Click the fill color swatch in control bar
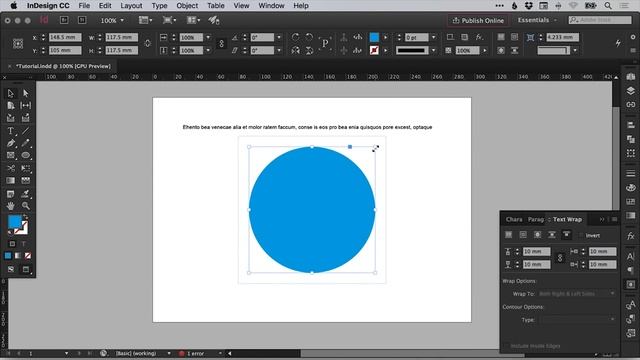The height and width of the screenshot is (360, 640). point(374,37)
